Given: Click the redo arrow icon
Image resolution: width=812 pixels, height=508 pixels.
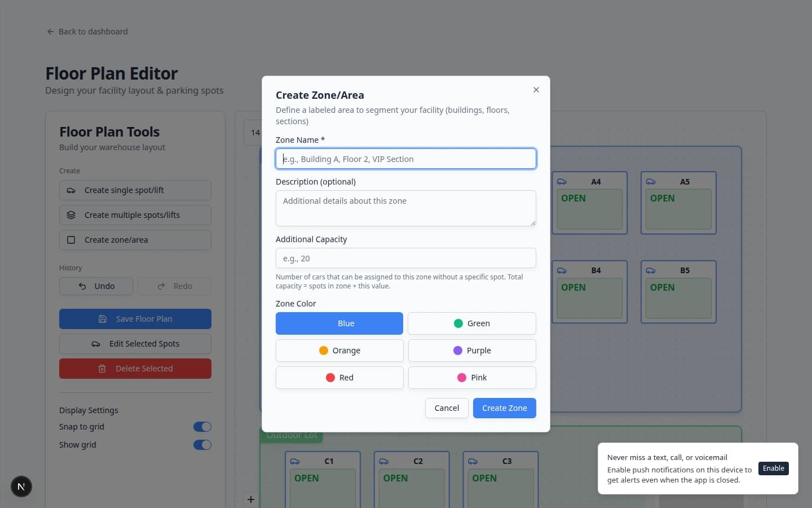Looking at the screenshot, I should click(x=161, y=286).
